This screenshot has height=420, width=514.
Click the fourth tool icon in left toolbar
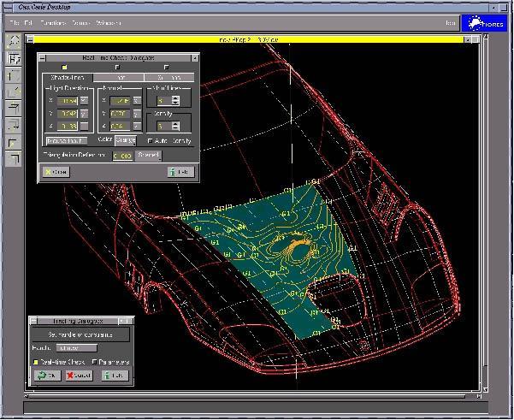point(14,92)
